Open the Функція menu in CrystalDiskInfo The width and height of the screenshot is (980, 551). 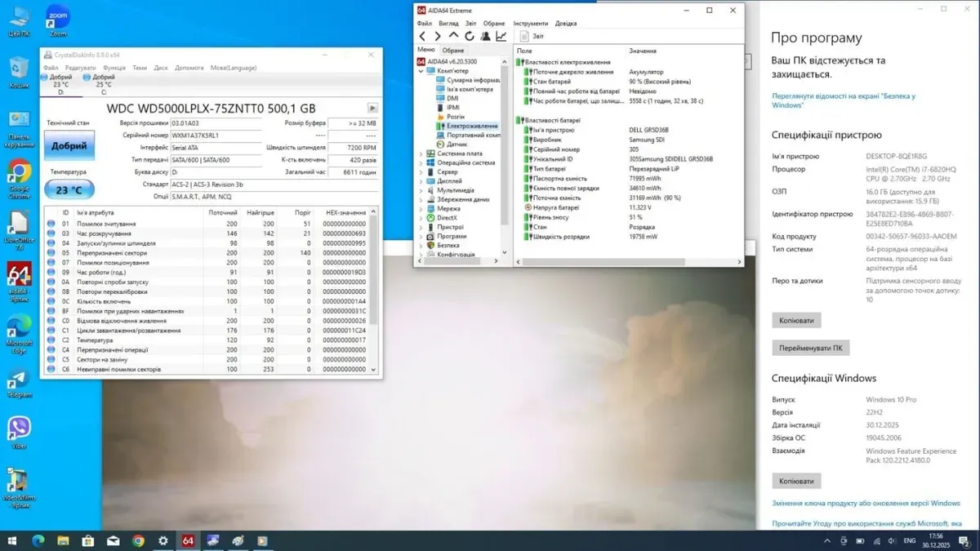coord(114,68)
